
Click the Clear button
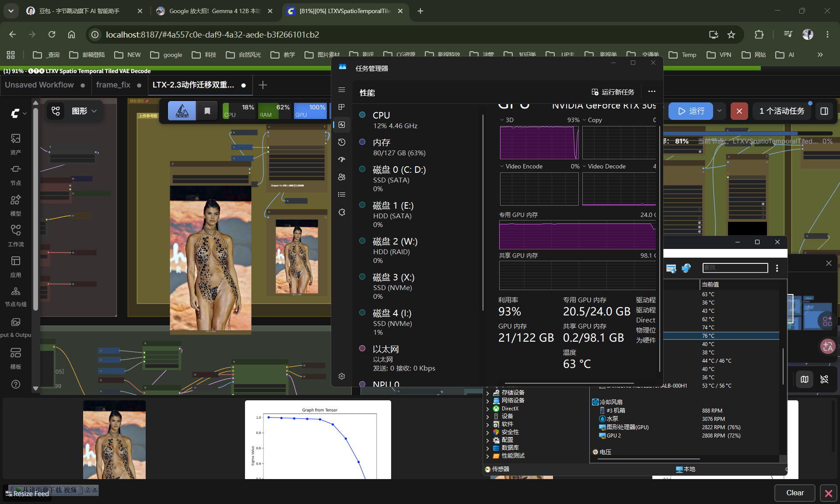[x=795, y=493]
